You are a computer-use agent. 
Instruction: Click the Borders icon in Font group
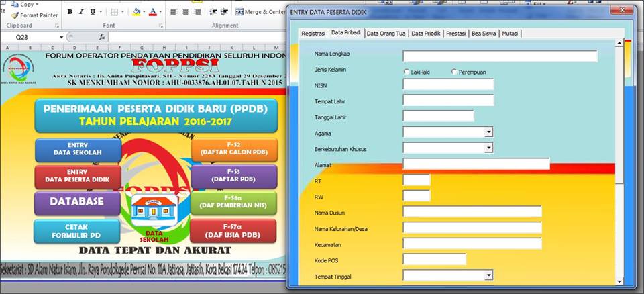pos(115,12)
